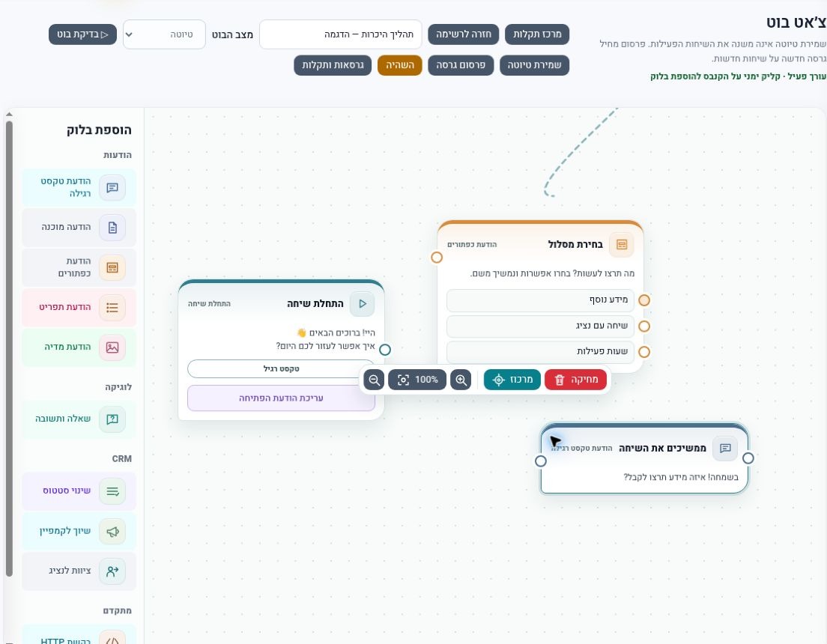Open the מצב הבוט dropdown showing טיוטה
827x644 pixels.
coord(164,34)
